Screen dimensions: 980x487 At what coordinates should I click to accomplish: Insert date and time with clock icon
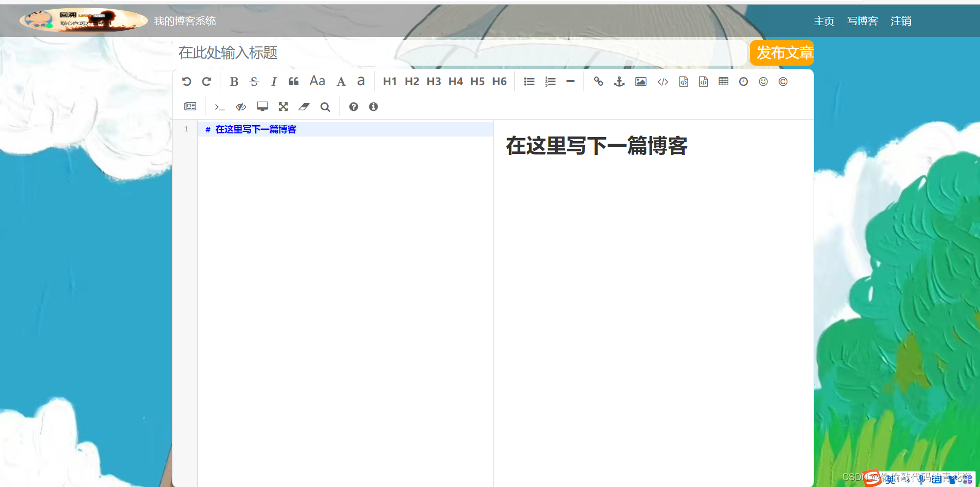[744, 82]
